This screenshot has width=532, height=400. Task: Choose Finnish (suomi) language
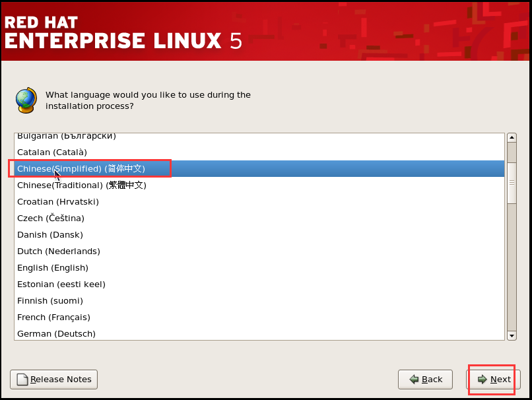(x=259, y=300)
